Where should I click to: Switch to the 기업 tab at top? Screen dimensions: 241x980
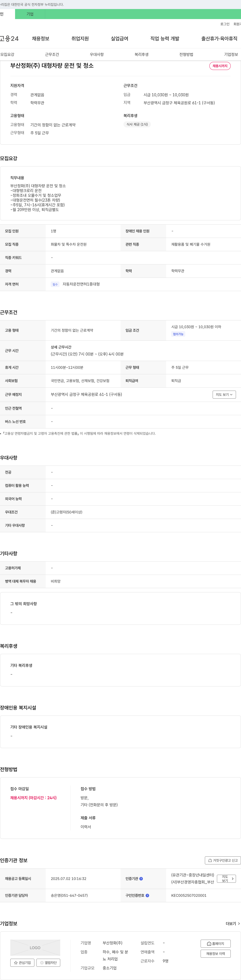point(30,14)
